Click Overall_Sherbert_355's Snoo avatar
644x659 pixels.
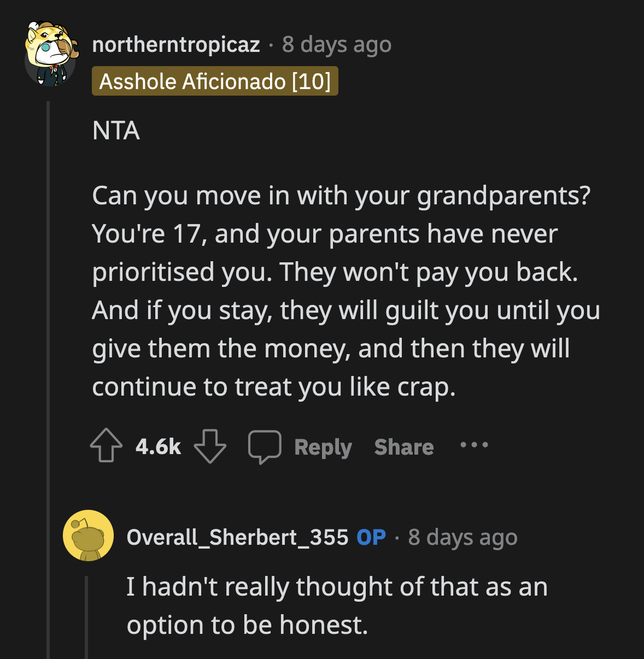89,538
